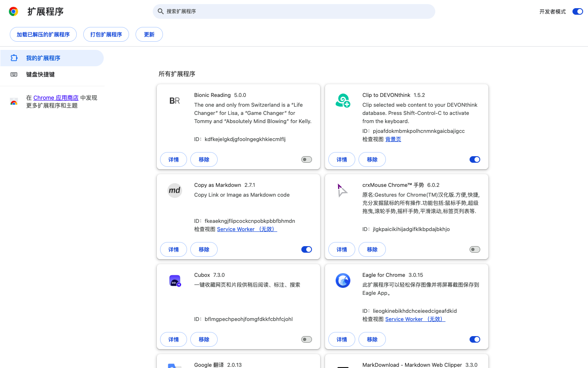Image resolution: width=588 pixels, height=368 pixels.
Task: Turn off the Eagle for Chrome toggle
Action: (x=474, y=339)
